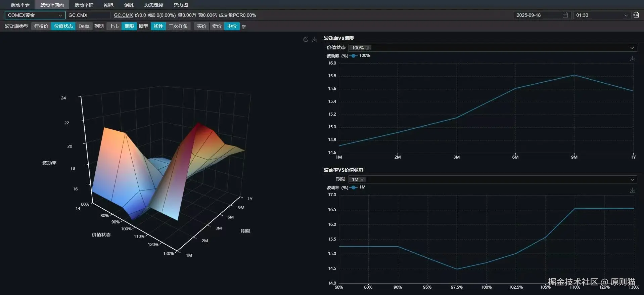Viewport: 644px width, 295px height.
Task: Choose the 上市 expiry option
Action: (114, 26)
